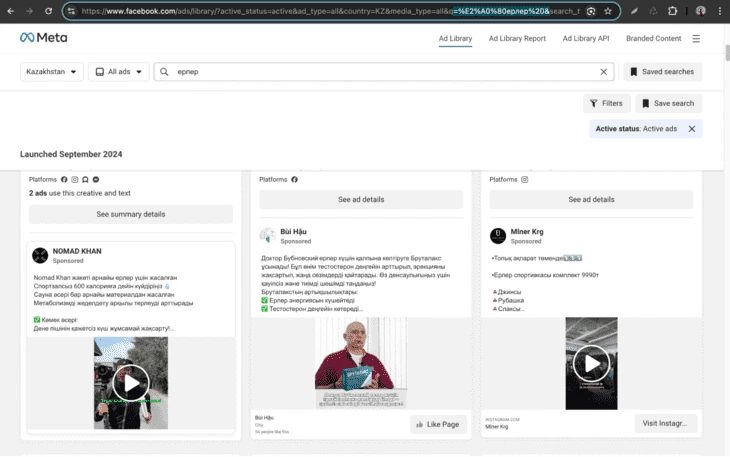Open the Bùi Hậu profile avatar
The width and height of the screenshot is (730, 457).
[x=268, y=236]
